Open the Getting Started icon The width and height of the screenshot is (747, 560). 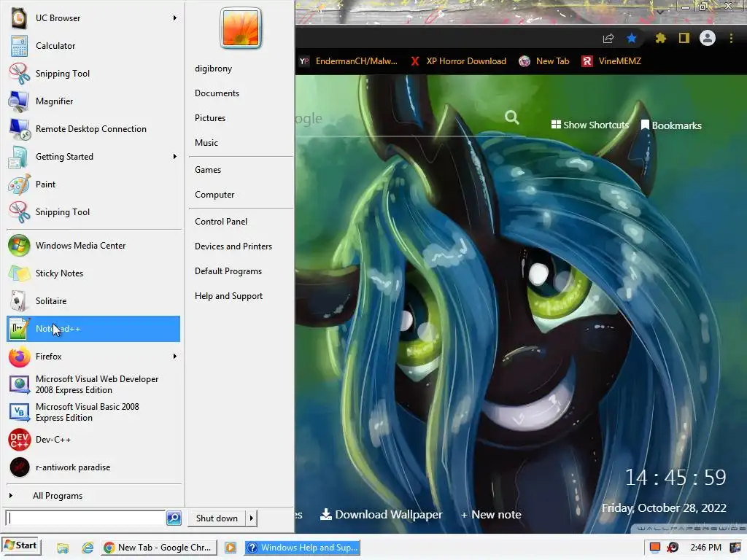pyautogui.click(x=19, y=157)
